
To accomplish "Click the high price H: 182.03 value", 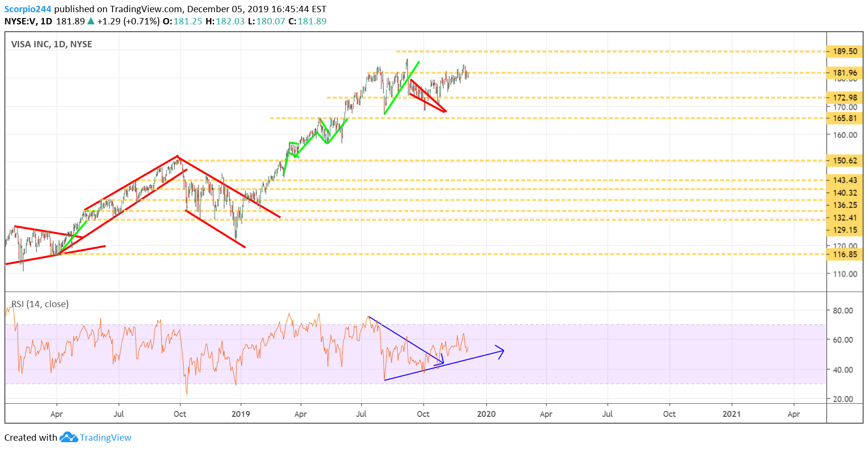I will (x=225, y=21).
